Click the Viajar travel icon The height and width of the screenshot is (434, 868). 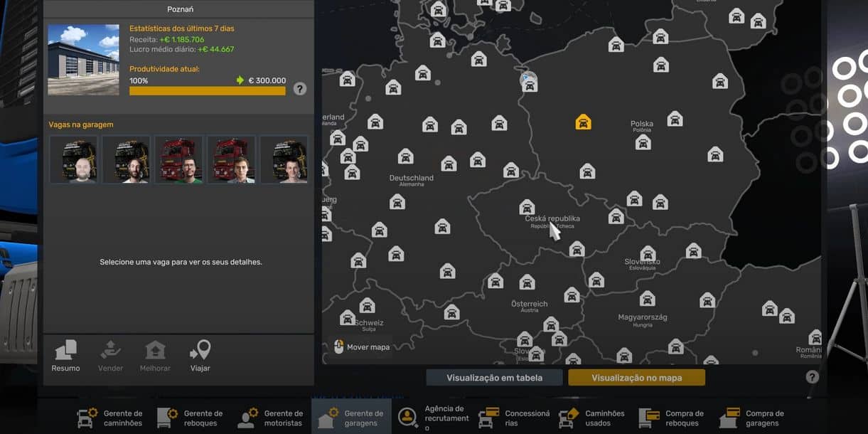pos(200,356)
